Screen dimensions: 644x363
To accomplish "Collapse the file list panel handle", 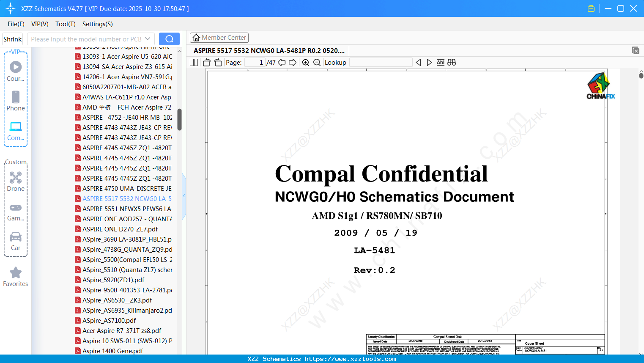I will (x=184, y=196).
